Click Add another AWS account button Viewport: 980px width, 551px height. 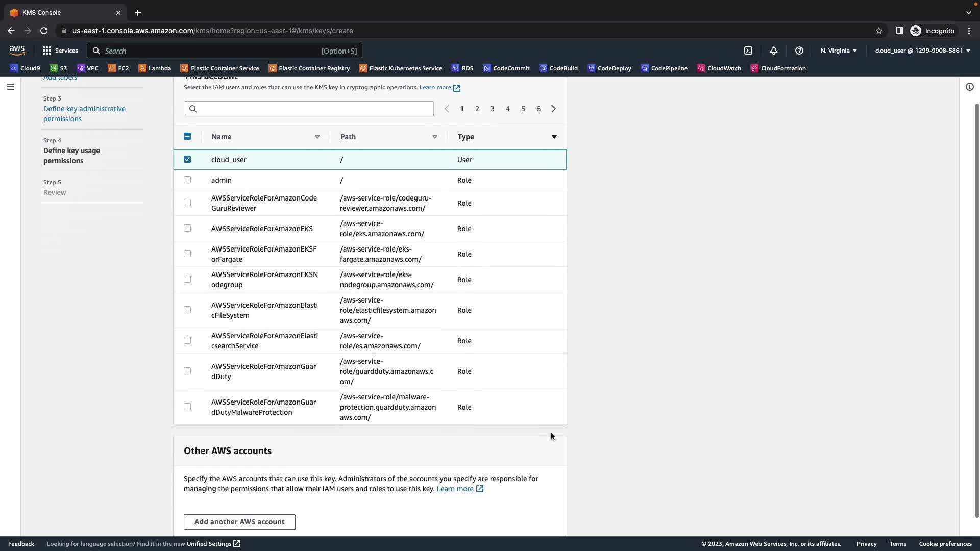239,522
